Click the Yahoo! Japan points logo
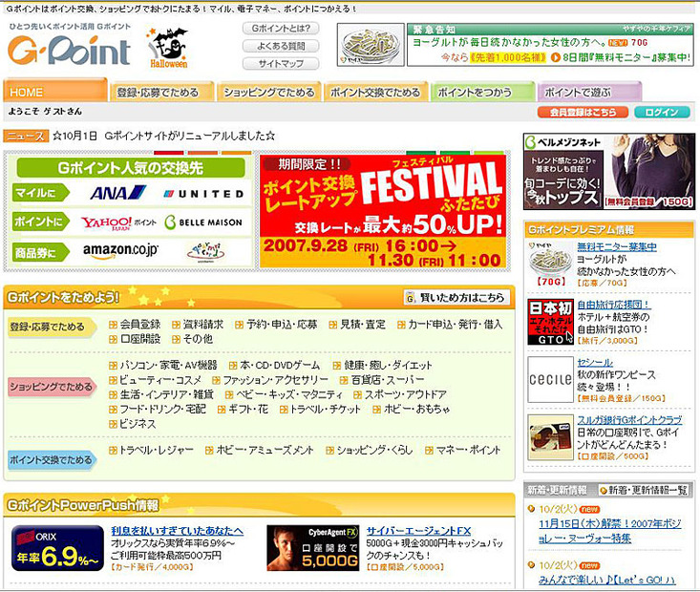This screenshot has width=700, height=592. tap(118, 222)
